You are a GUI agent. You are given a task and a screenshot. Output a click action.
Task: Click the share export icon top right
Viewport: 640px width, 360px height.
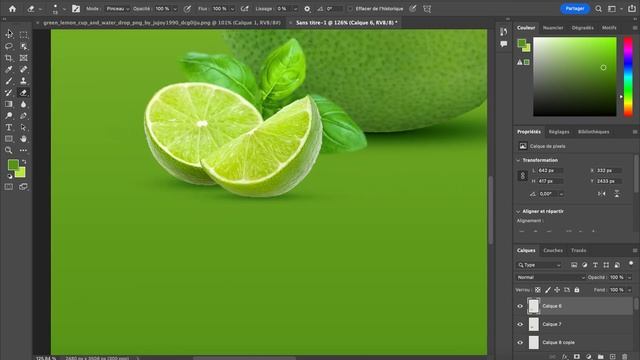[632, 9]
